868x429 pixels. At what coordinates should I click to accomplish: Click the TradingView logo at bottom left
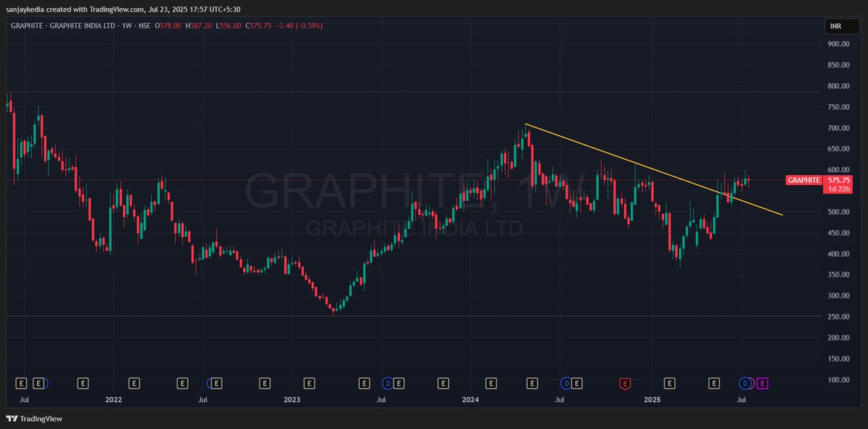(35, 418)
